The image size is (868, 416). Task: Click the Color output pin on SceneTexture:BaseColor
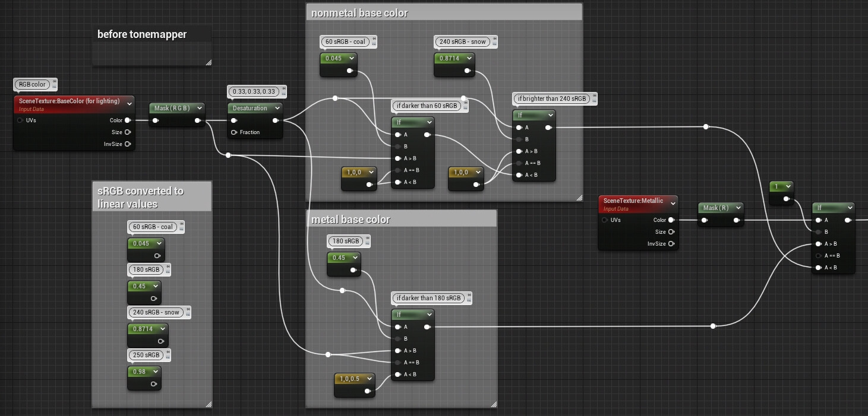(127, 120)
